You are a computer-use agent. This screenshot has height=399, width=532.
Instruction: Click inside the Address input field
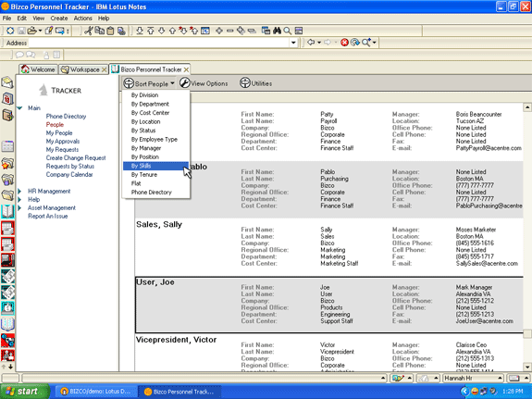click(x=158, y=43)
